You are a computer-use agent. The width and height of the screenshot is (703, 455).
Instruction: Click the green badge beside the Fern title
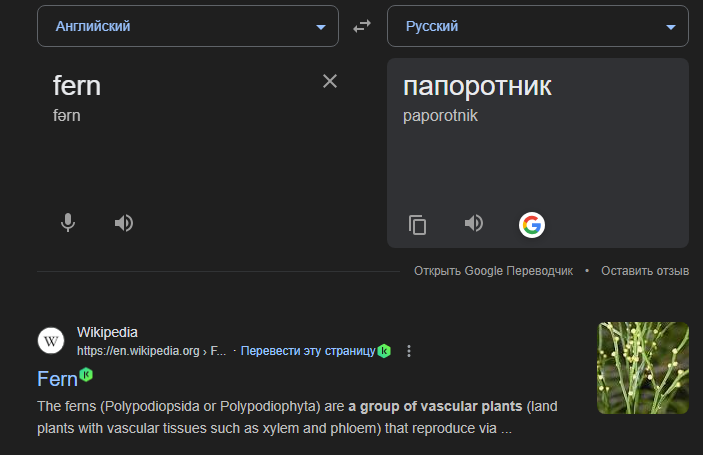pos(86,375)
